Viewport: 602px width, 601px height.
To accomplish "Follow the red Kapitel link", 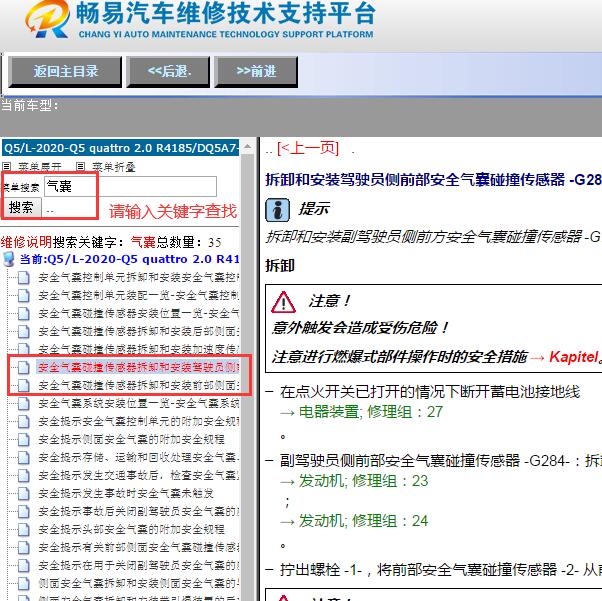I will [x=573, y=357].
